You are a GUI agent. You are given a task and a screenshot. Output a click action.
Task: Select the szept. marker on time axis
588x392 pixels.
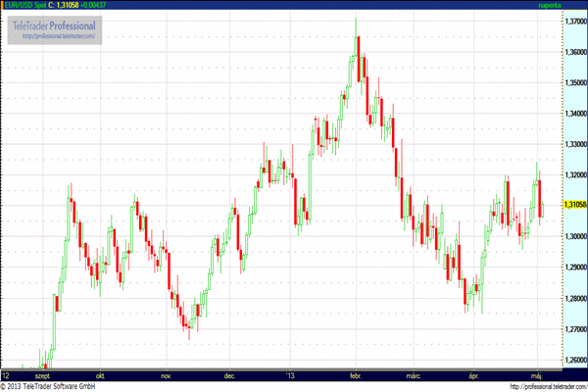click(43, 374)
